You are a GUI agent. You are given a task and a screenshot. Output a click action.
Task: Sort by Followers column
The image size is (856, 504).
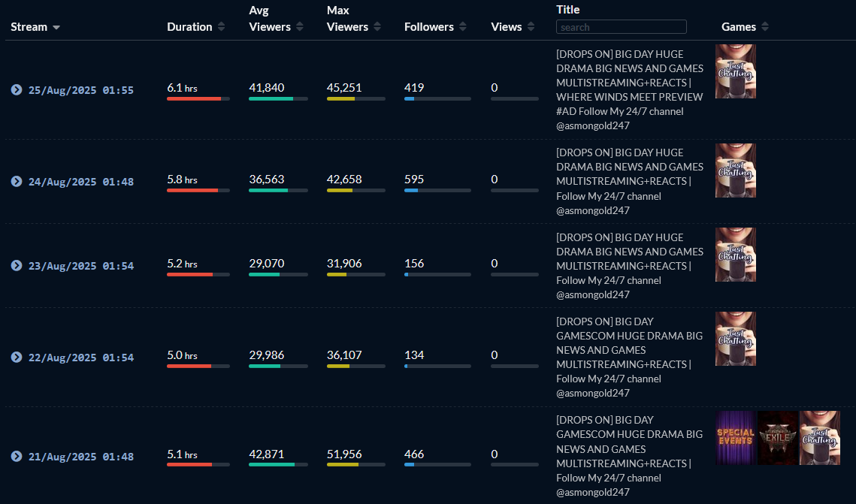pos(434,27)
